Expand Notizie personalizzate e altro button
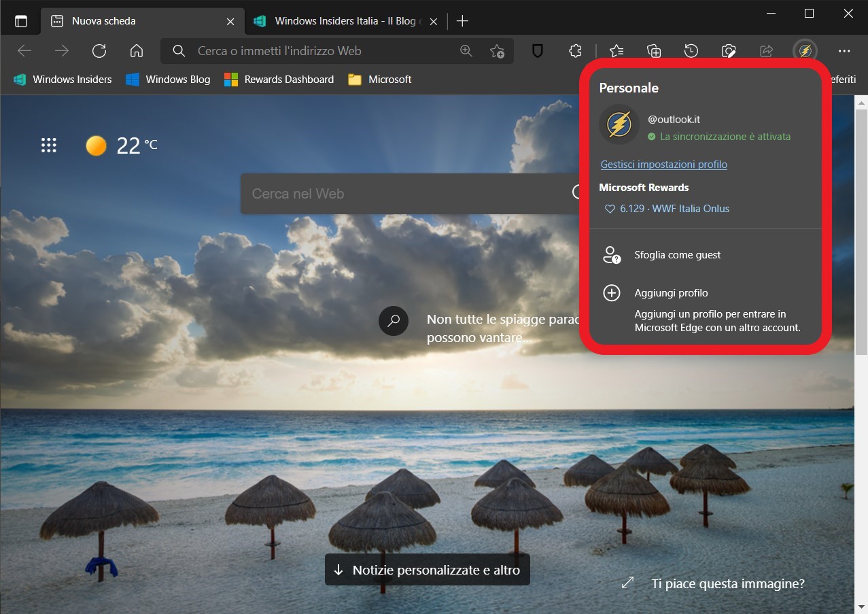 click(428, 570)
